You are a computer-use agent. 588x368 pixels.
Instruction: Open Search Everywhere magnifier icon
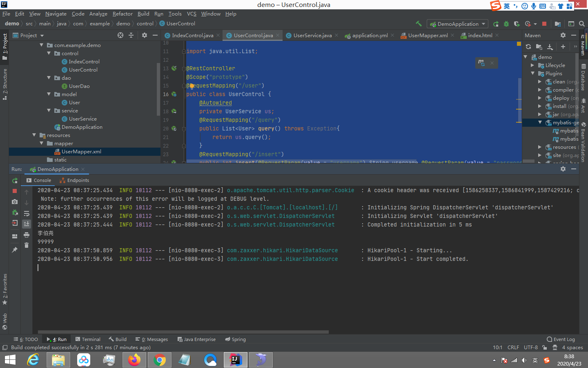tap(582, 24)
